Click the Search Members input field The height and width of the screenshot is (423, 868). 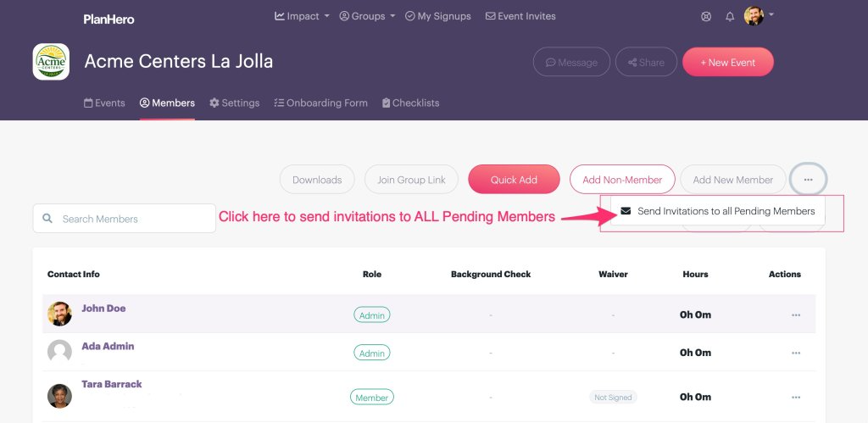pyautogui.click(x=124, y=219)
